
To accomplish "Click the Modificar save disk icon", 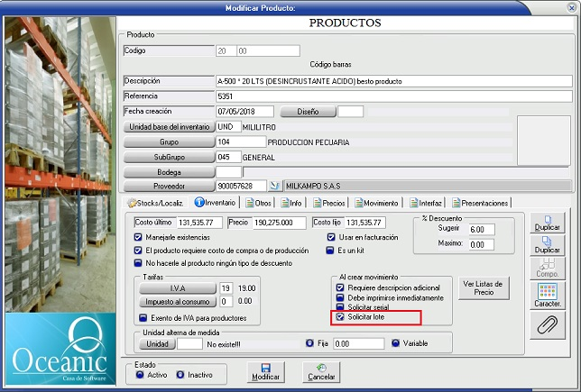I will click(265, 370).
